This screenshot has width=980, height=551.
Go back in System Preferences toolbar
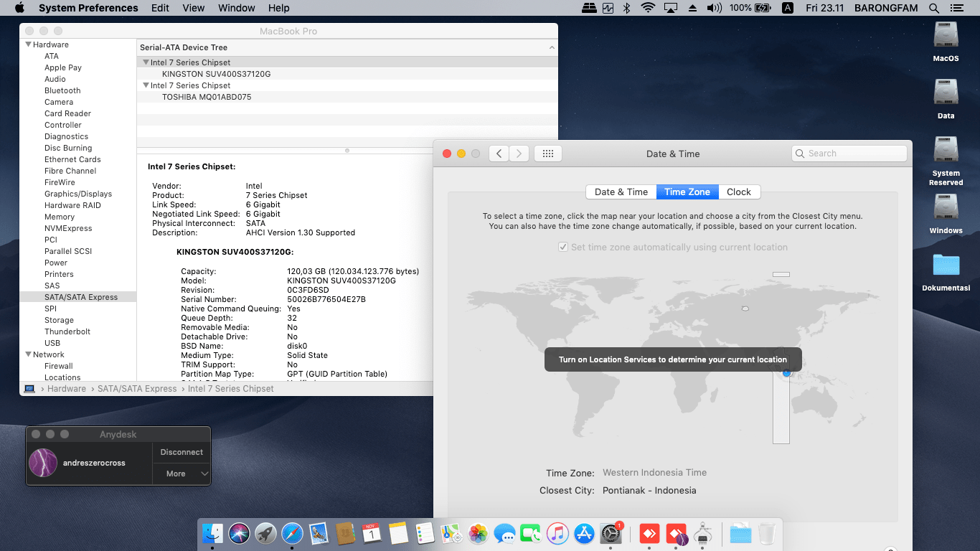[x=499, y=154]
